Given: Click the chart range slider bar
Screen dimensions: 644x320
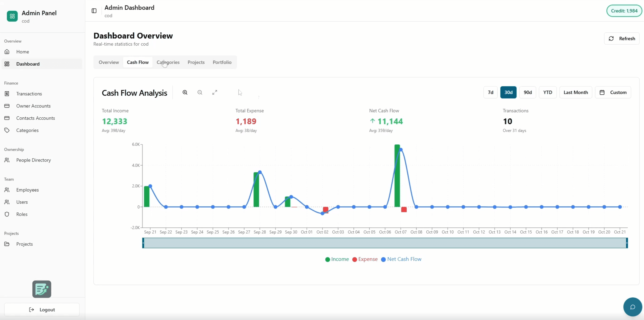Looking at the screenshot, I should (385, 243).
